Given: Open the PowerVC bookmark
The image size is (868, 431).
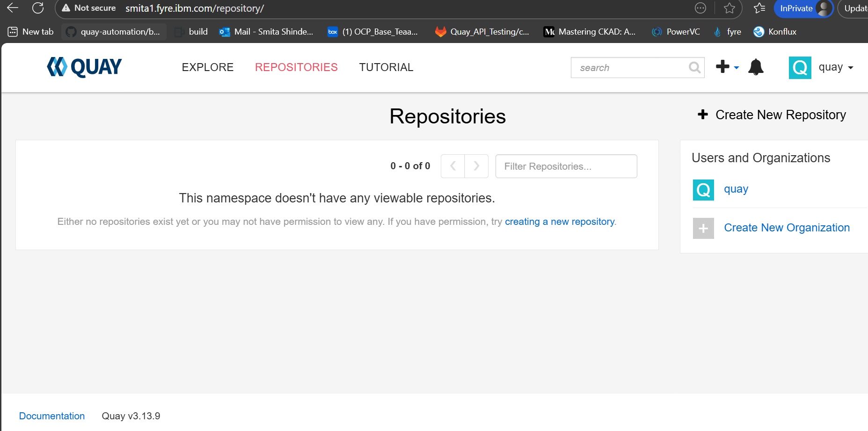Looking at the screenshot, I should pos(676,32).
